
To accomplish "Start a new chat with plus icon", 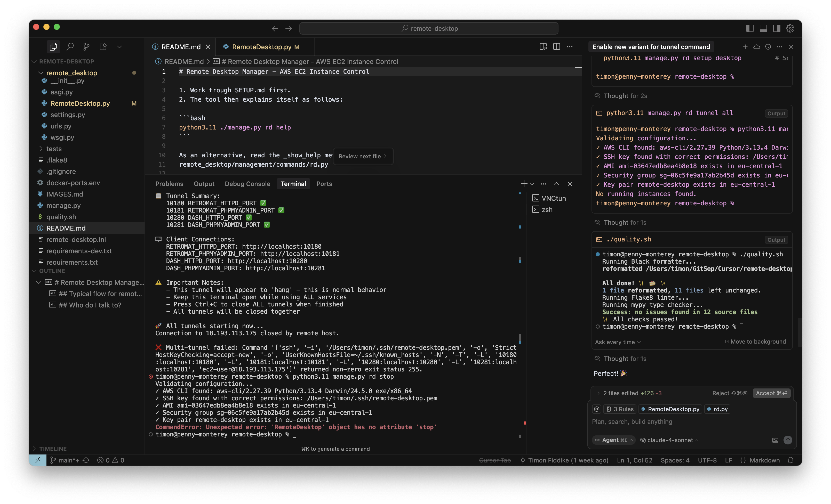I will pyautogui.click(x=745, y=47).
